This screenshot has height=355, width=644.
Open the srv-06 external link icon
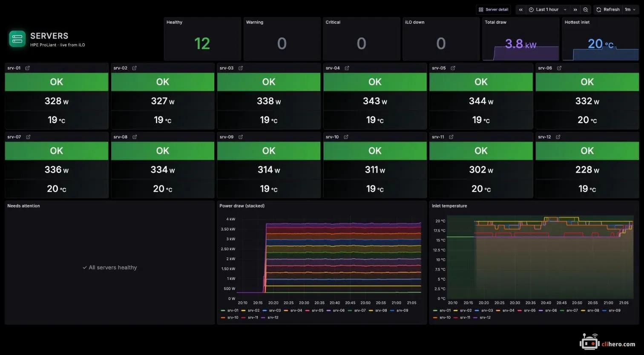coord(559,68)
